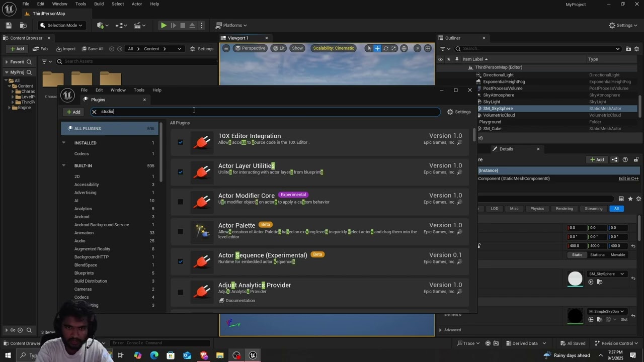
Task: Set mobility to Movable
Action: (x=618, y=255)
